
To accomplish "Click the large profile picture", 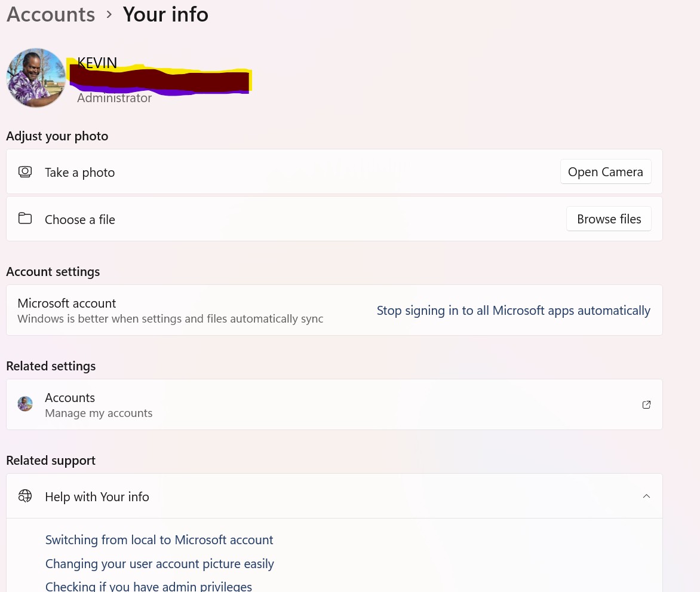I will click(x=36, y=78).
